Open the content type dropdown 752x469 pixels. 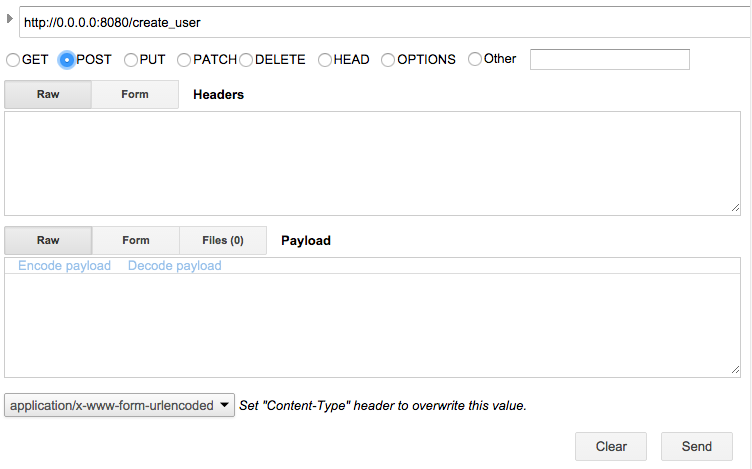(x=119, y=405)
